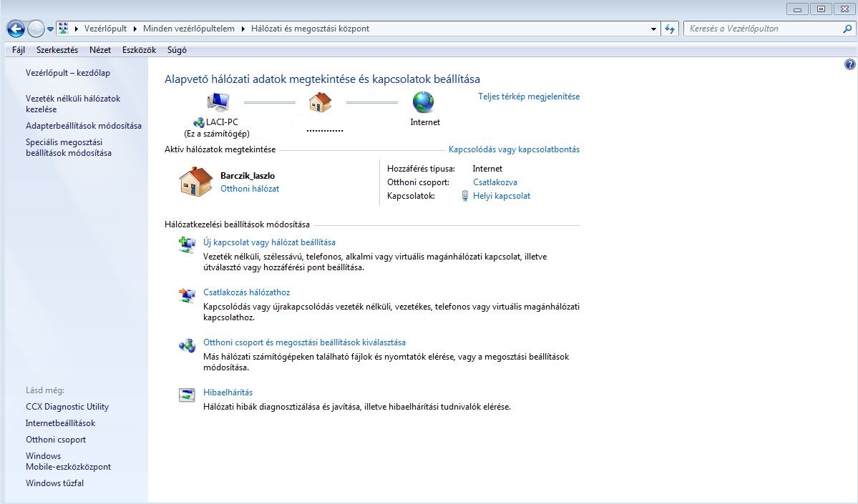Select Vezérlőpult in the address breadcrumb
This screenshot has height=504, width=858.
point(105,29)
